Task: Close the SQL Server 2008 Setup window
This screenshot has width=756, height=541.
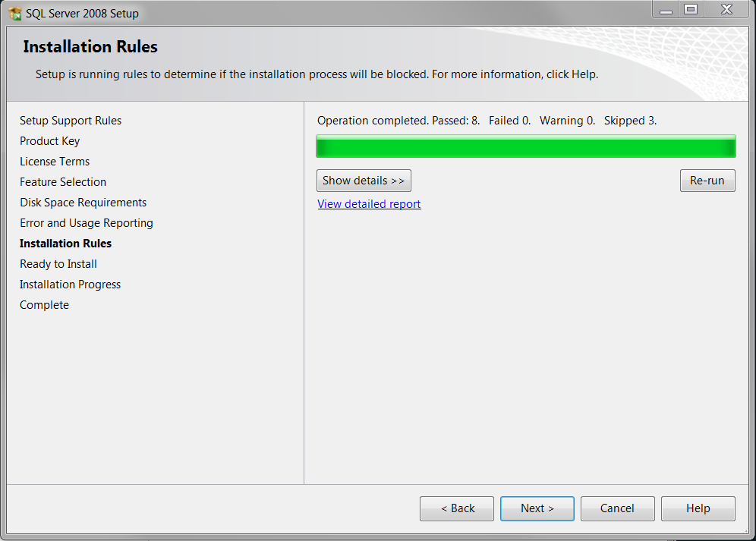Action: tap(726, 10)
